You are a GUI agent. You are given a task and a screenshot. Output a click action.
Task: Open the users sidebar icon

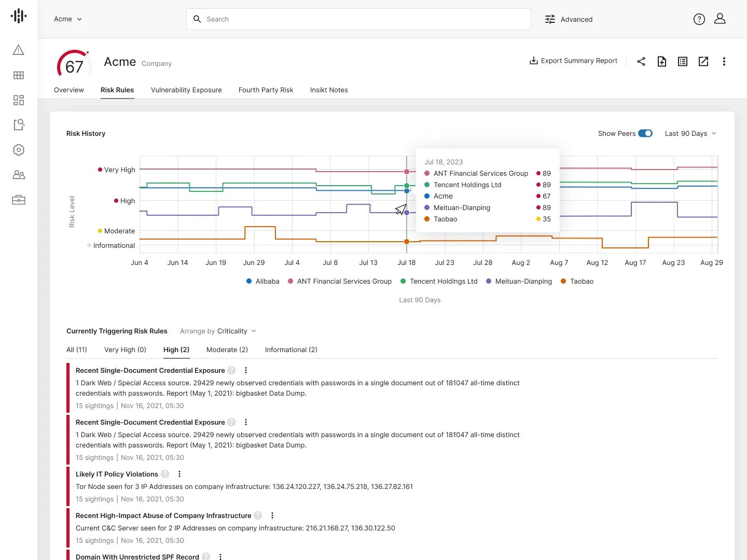(x=19, y=175)
